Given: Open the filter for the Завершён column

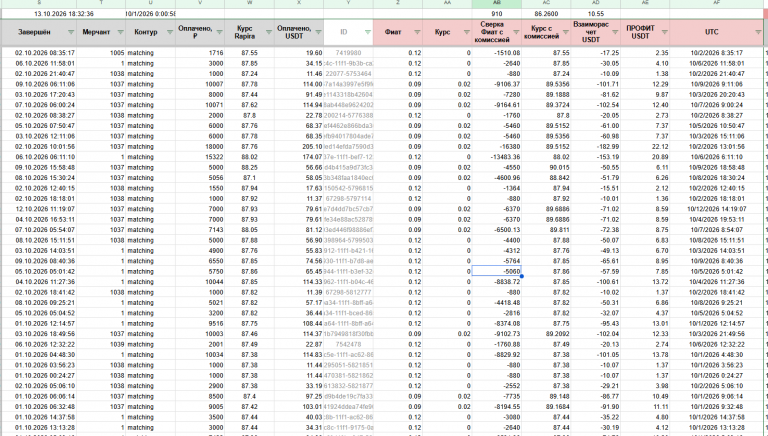Looking at the screenshot, I should tap(71, 32).
